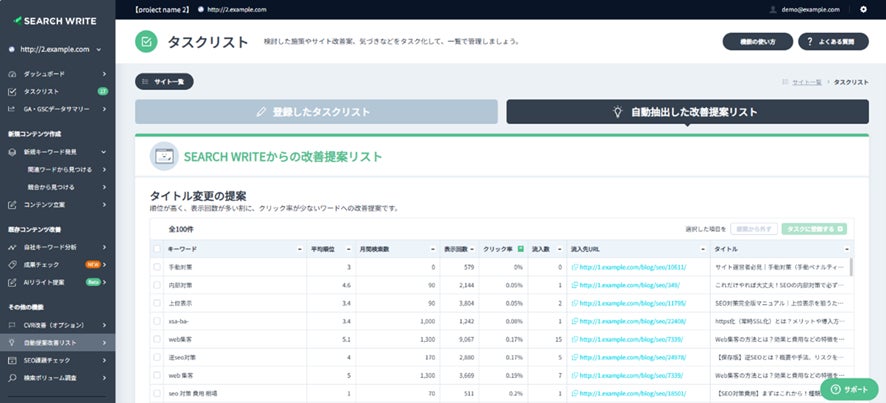Tick the checkbox for 内部対策 row

point(157,285)
